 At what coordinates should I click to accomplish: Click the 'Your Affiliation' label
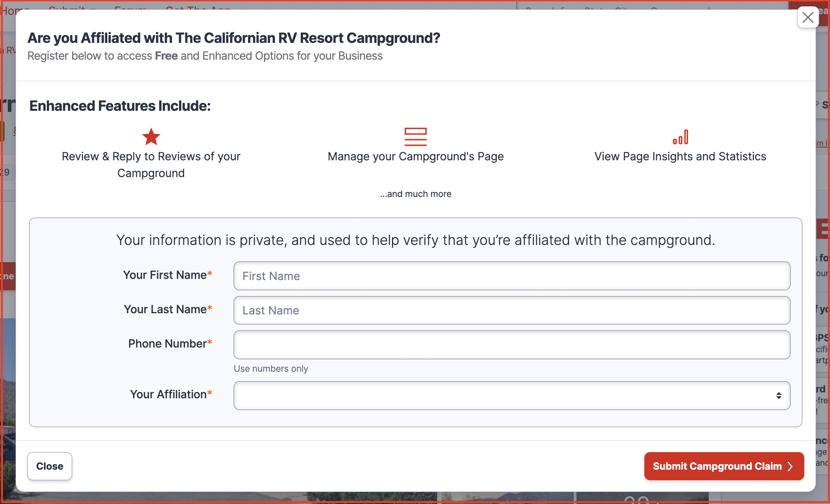tap(171, 394)
